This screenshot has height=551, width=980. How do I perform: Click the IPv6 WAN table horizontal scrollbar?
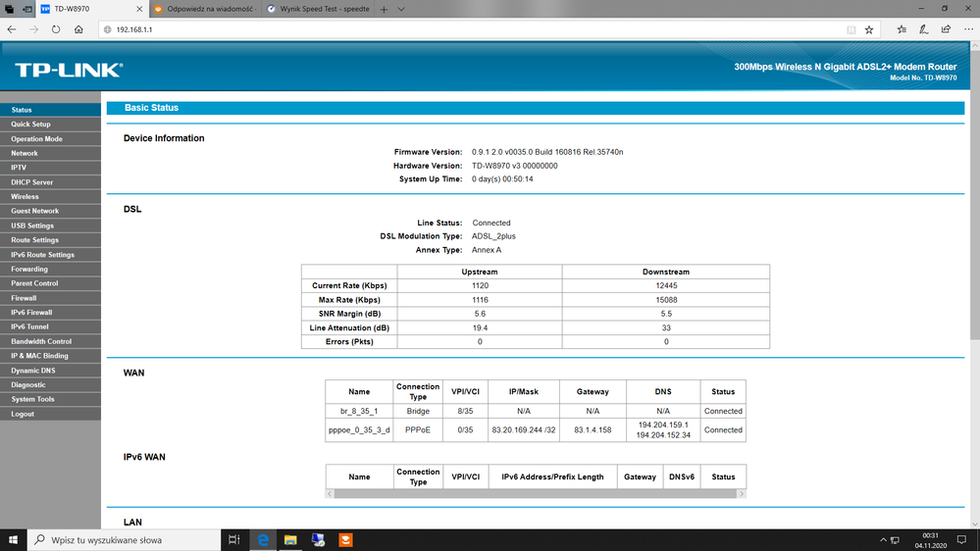pos(536,493)
